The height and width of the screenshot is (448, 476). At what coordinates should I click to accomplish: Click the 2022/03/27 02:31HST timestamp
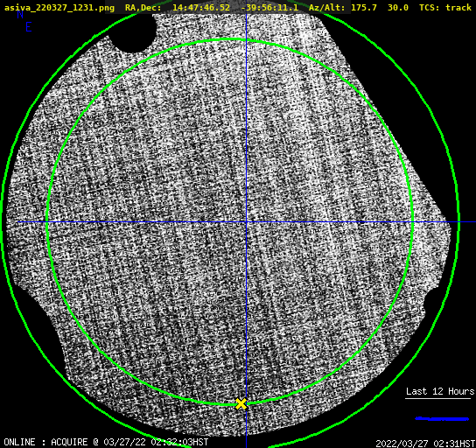425,444
